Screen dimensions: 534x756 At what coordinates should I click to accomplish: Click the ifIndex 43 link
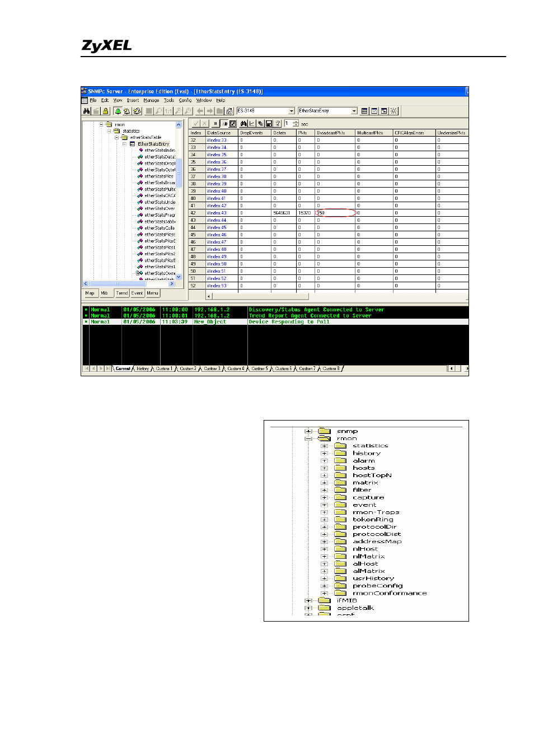(x=217, y=213)
